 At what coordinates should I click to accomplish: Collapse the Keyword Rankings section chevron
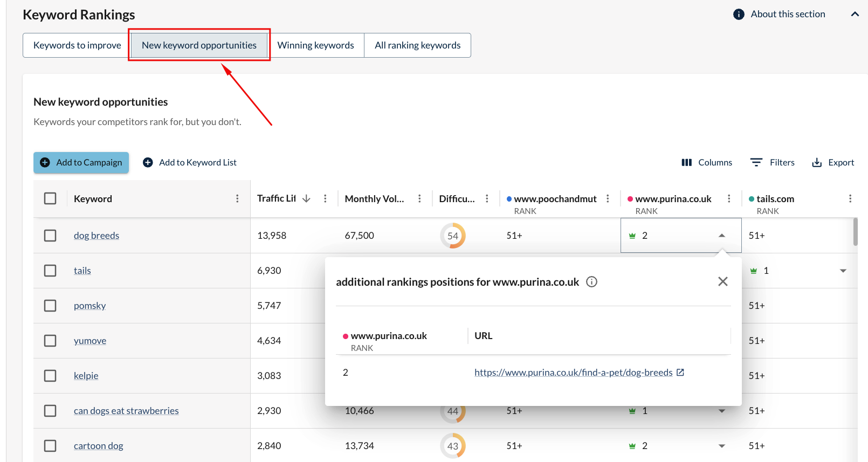(x=855, y=15)
